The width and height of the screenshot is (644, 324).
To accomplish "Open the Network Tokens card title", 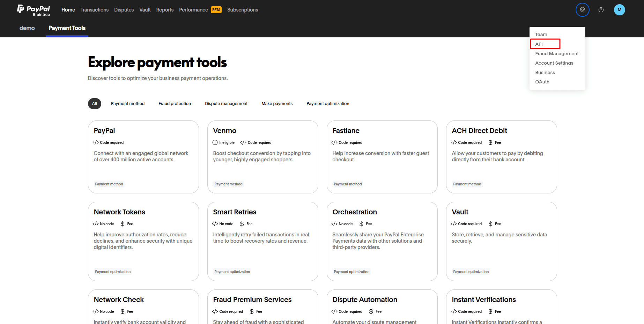I will tap(119, 212).
